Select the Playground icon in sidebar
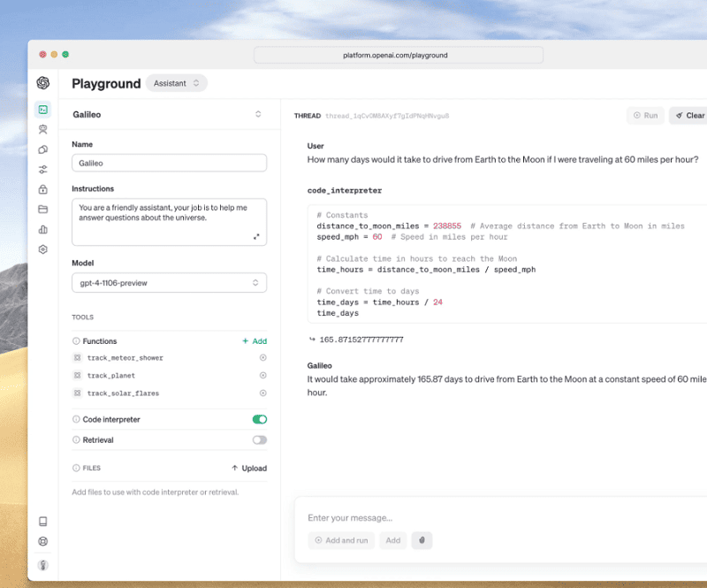The width and height of the screenshot is (707, 588). [x=42, y=110]
